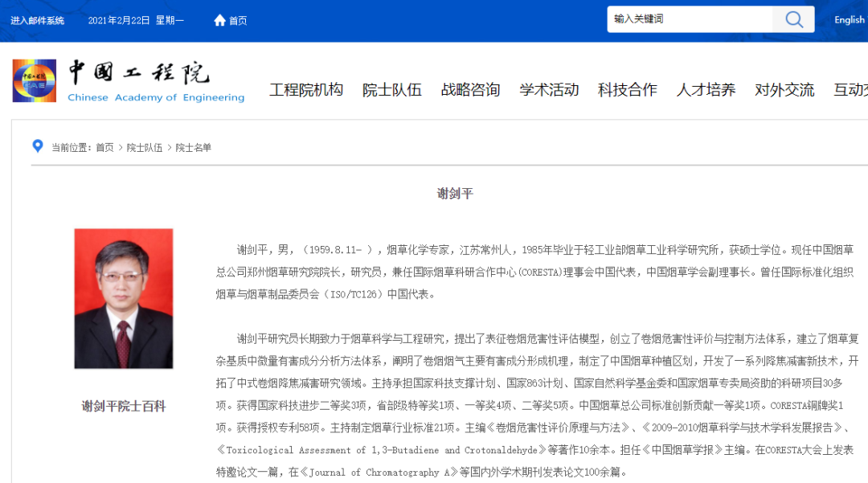Open the 科技合作 menu
The height and width of the screenshot is (483, 868).
pyautogui.click(x=627, y=90)
